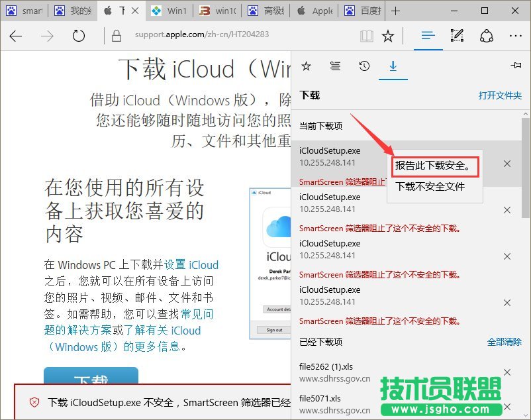Switch to the 我的 tab

[72, 11]
